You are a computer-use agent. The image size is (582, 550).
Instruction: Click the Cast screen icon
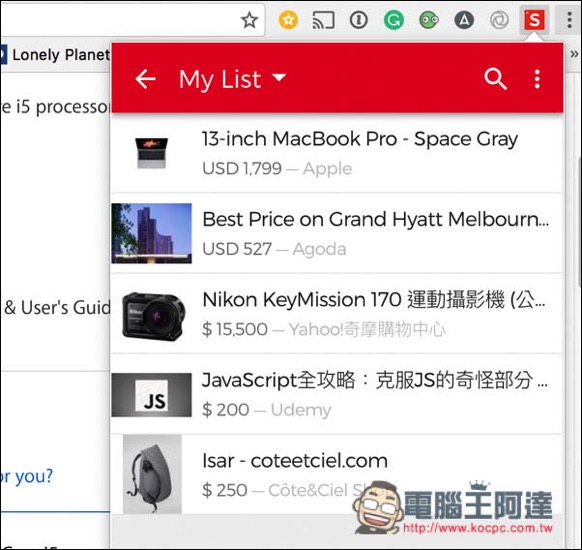tap(323, 20)
